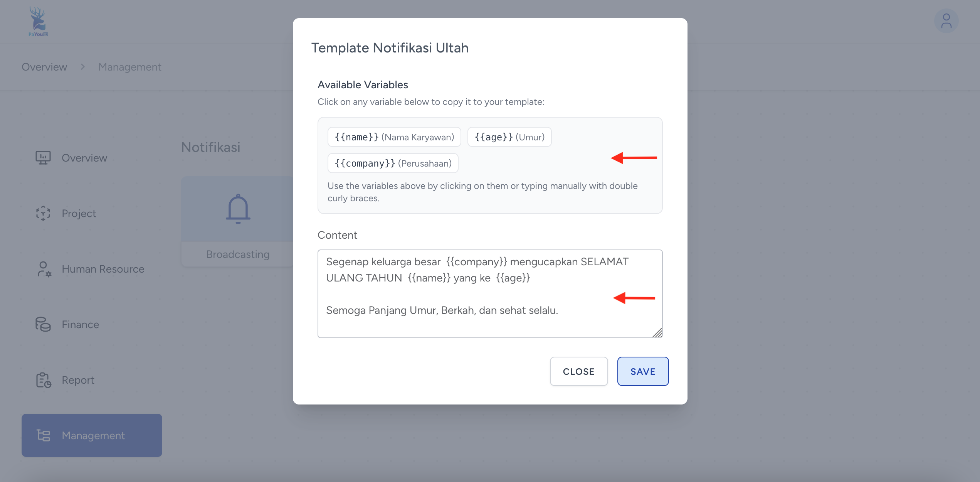Click the Management breadcrumb link
Viewport: 980px width, 482px height.
[x=129, y=67]
